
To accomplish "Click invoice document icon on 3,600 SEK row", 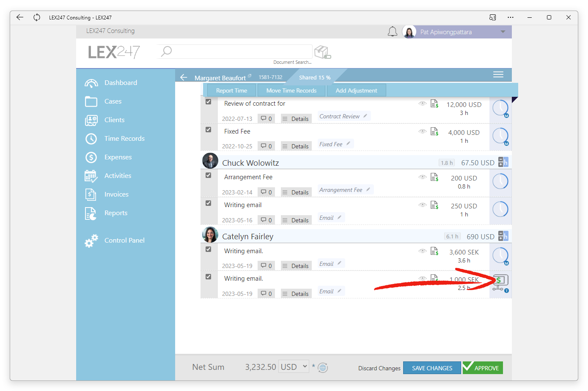I will pyautogui.click(x=434, y=251).
